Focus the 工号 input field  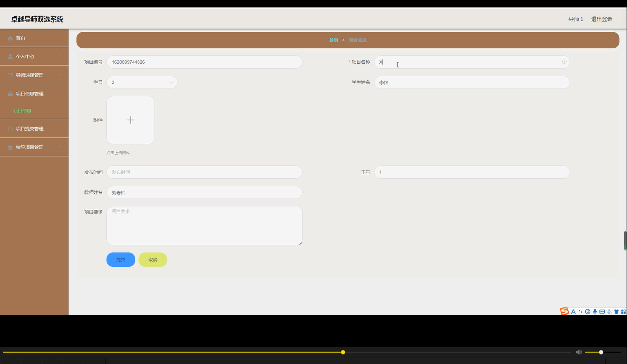point(472,172)
